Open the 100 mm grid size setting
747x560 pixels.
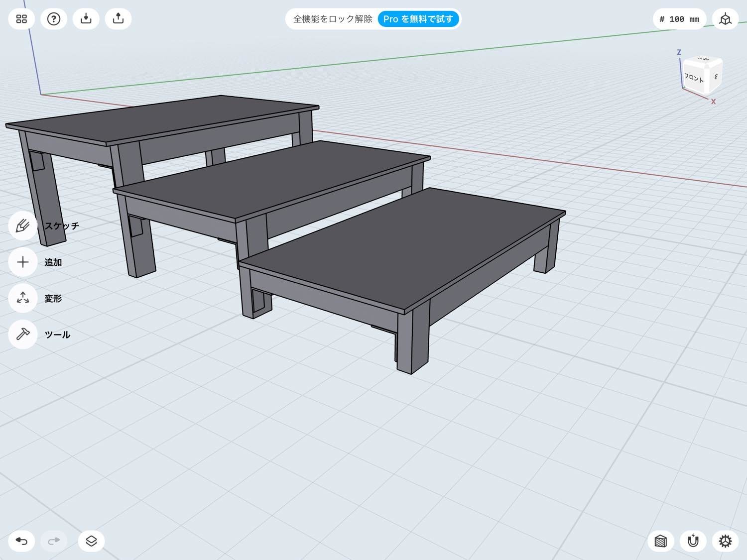pos(679,19)
